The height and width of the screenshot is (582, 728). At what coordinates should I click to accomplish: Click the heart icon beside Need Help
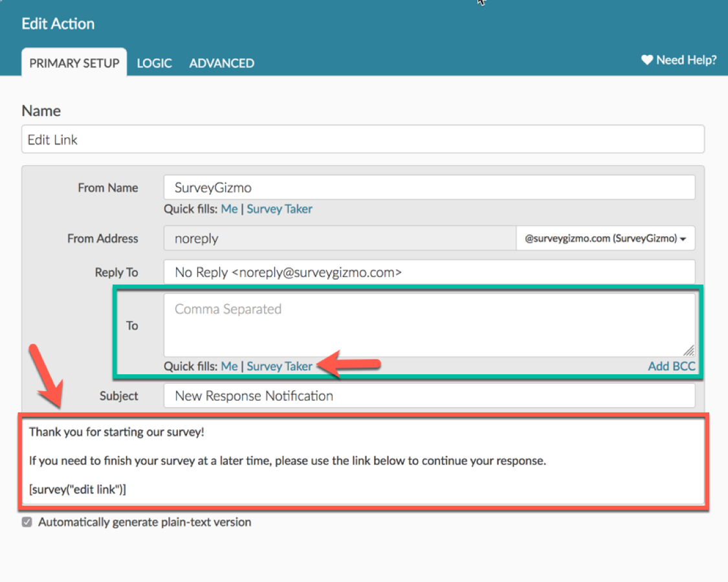[x=646, y=60]
